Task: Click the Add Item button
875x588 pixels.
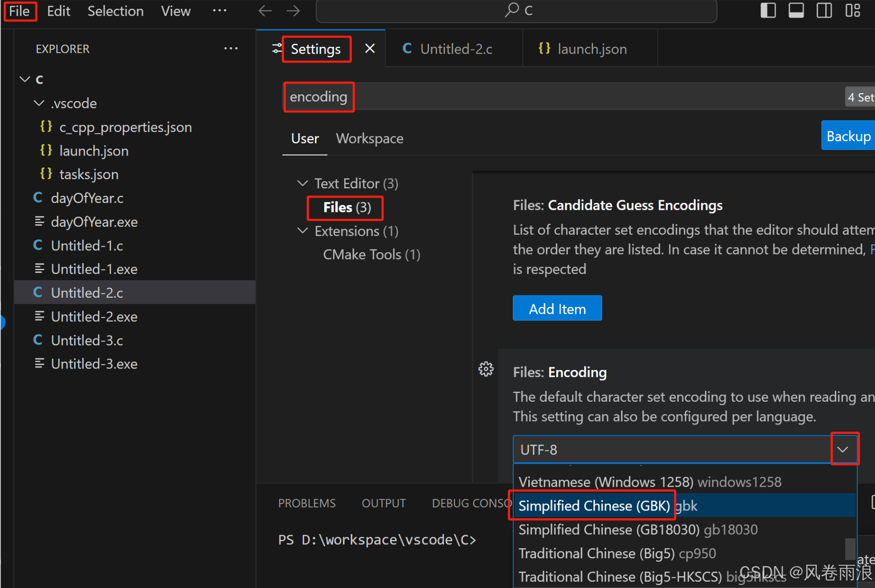Action: point(557,309)
